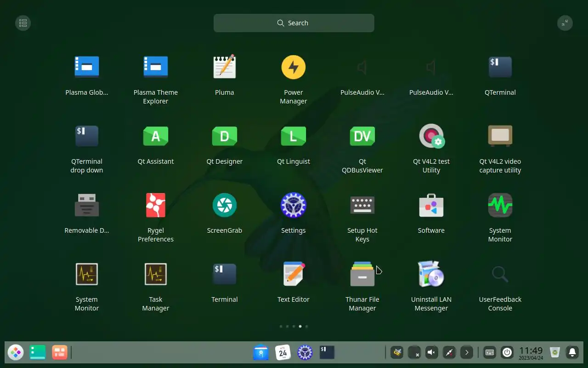
Task: Open Qt QDBusViewer
Action: (x=362, y=136)
